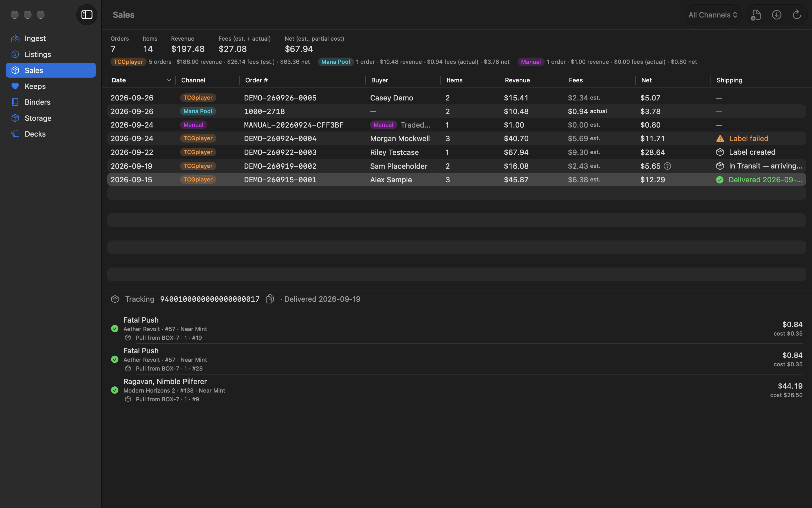812x508 pixels.
Task: Click the Ragavan price $44.19
Action: (x=790, y=386)
